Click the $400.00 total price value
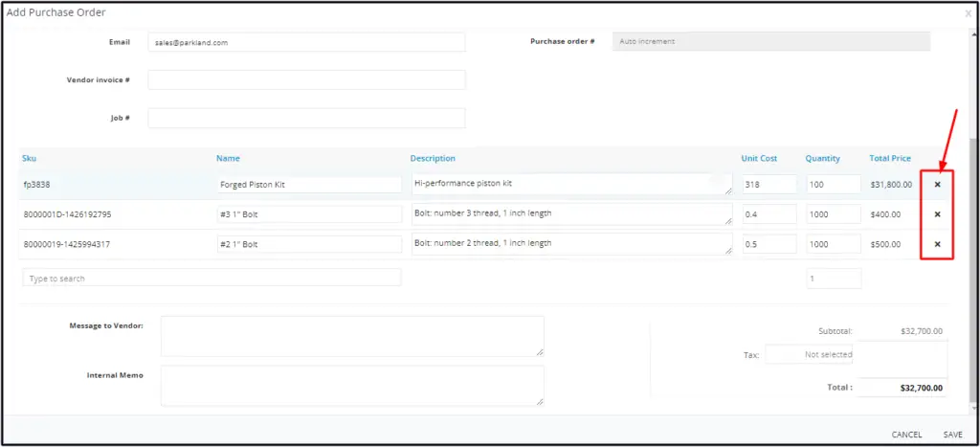Image resolution: width=980 pixels, height=447 pixels. [x=885, y=214]
